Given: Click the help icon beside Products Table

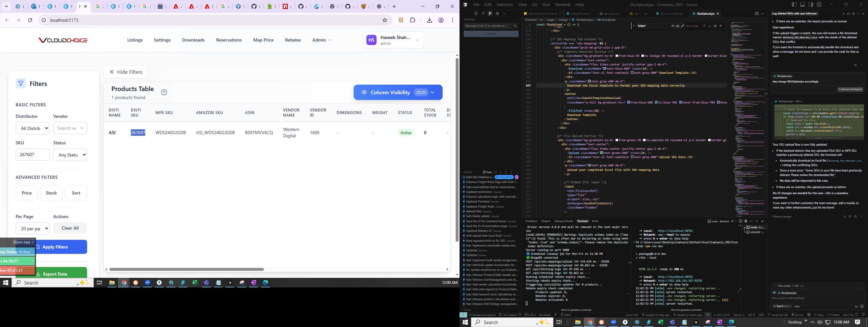Looking at the screenshot, I should click(164, 92).
